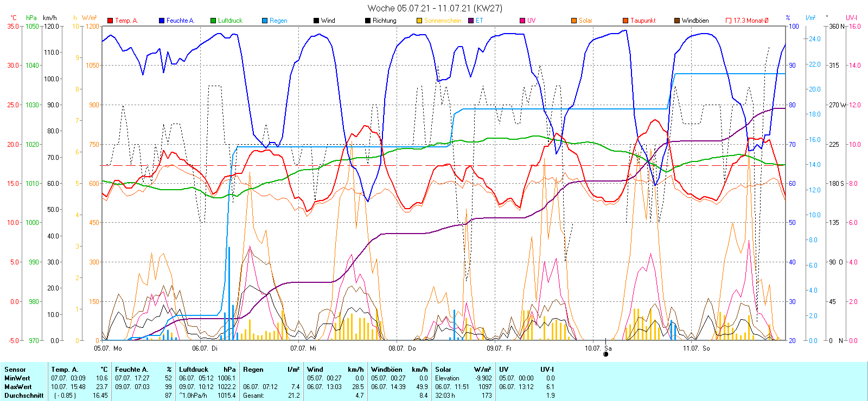This screenshot has width=868, height=401.
Task: Click the max wind speed value 28.5
Action: point(358,387)
